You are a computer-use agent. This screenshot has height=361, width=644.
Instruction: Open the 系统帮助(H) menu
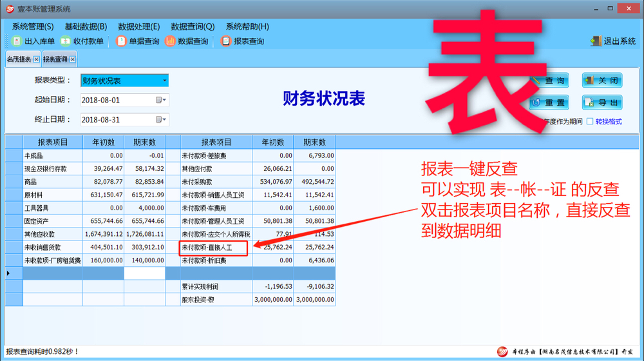pyautogui.click(x=247, y=26)
